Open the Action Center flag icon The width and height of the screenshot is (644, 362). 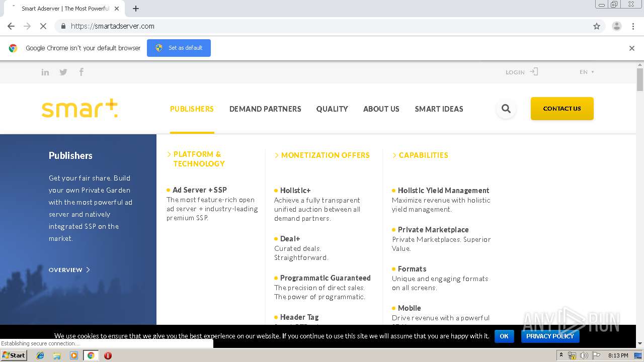[596, 355]
